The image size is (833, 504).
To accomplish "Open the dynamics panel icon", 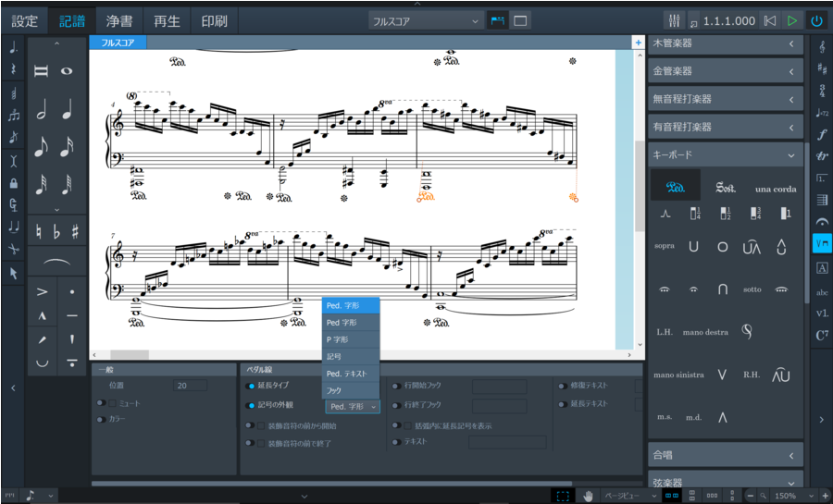I will point(822,134).
